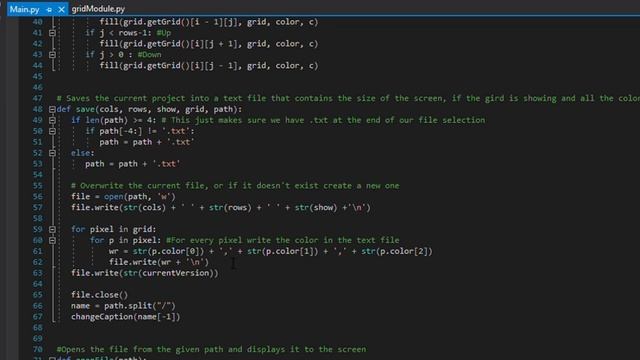Switch to the Main.py tab

coord(24,9)
